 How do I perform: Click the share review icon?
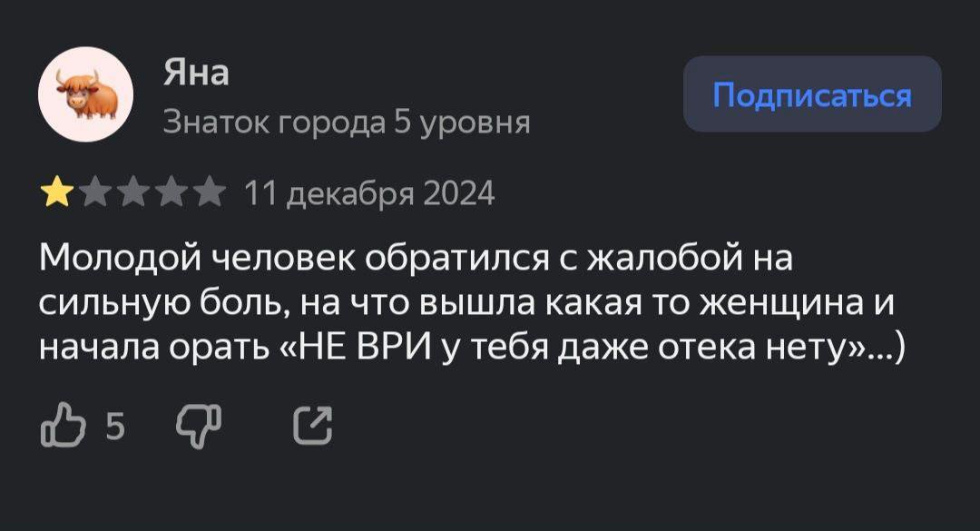312,427
